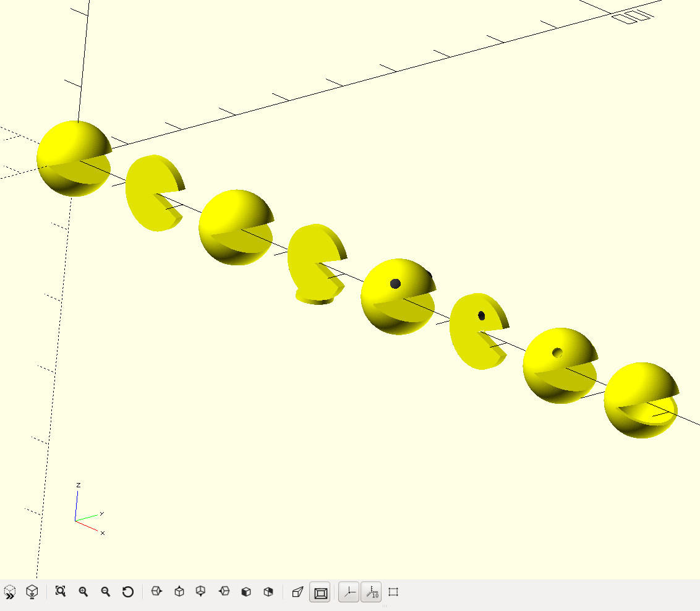Switch to the Back view cube
The image size is (700, 611).
click(x=268, y=592)
